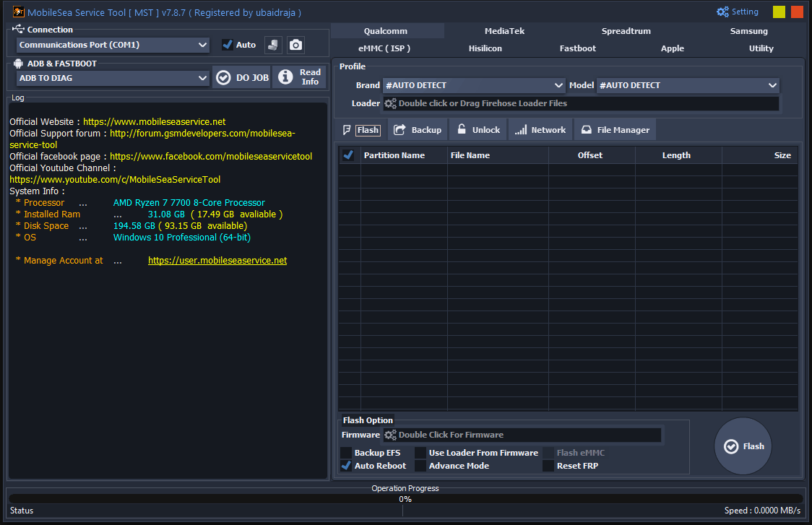
Task: Click the Setting gear at top right
Action: click(x=722, y=11)
